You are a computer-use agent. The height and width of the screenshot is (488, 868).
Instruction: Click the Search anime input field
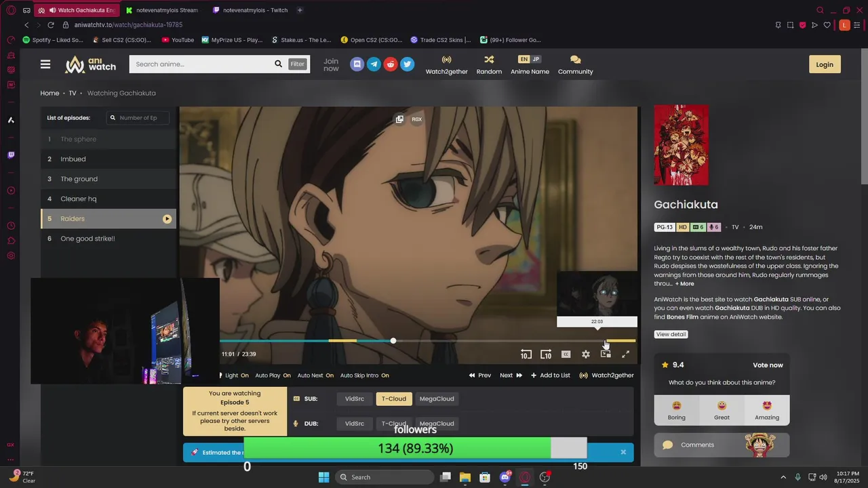pyautogui.click(x=200, y=64)
